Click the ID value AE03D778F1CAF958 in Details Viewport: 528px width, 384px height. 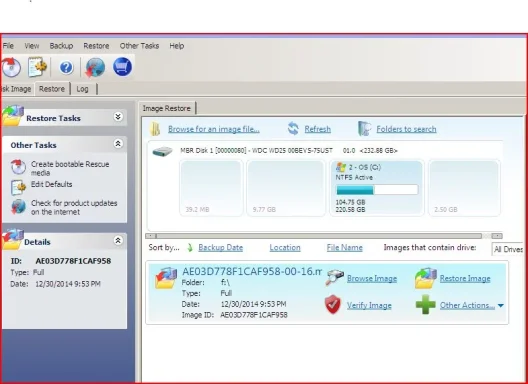(x=73, y=261)
